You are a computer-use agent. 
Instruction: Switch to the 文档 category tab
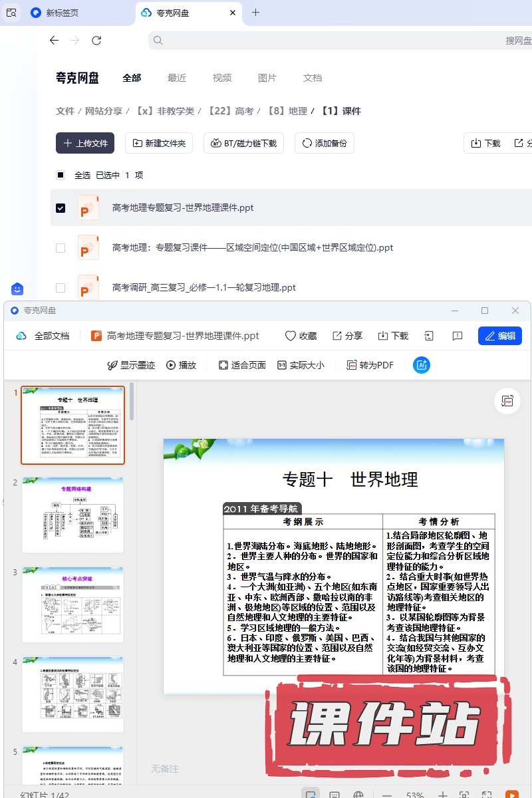(x=313, y=78)
